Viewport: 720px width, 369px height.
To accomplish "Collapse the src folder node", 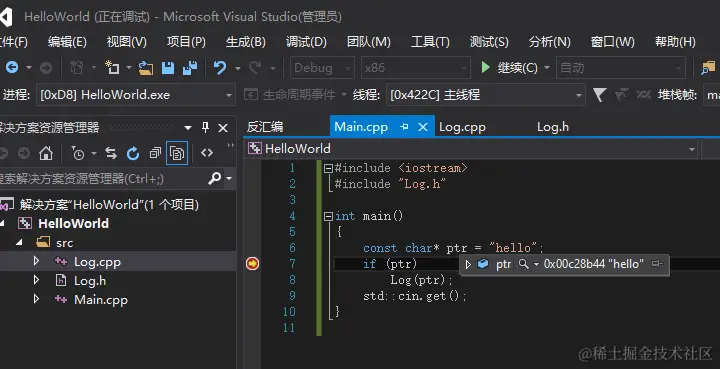I will pyautogui.click(x=19, y=242).
